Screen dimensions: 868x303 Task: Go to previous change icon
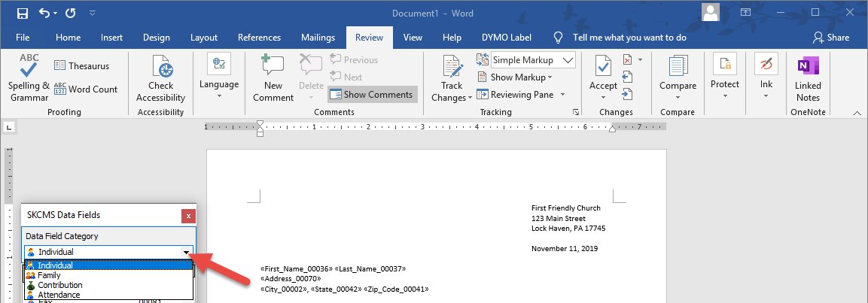coord(628,77)
